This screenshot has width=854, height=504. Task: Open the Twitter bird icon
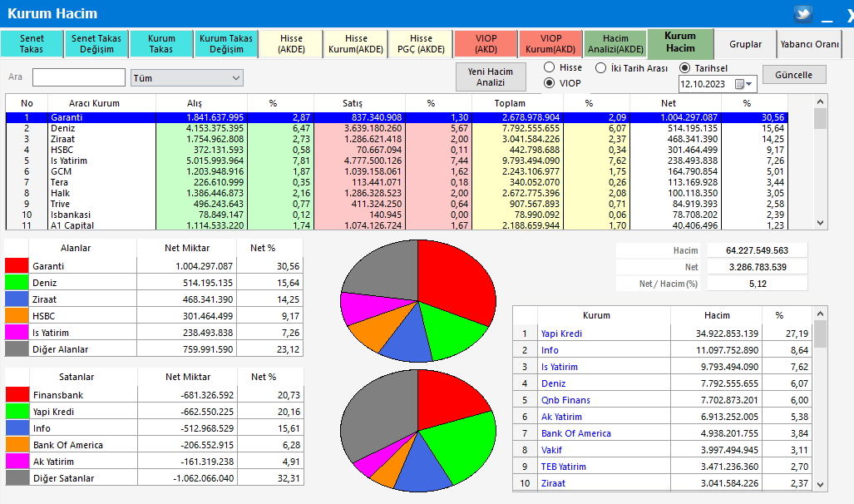tap(802, 13)
